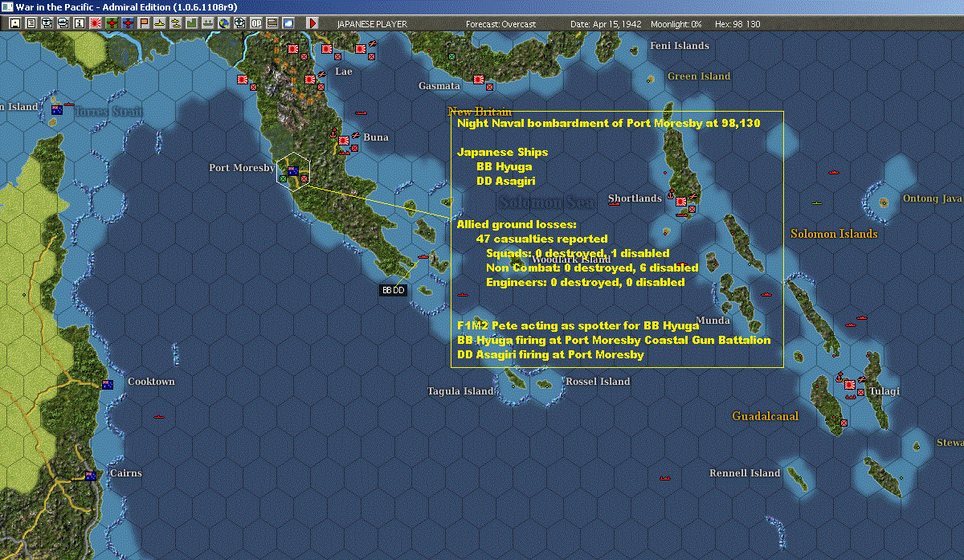964x560 pixels.
Task: Click the 'Night Naval bombardment of Port Moresby' heading
Action: 608,124
